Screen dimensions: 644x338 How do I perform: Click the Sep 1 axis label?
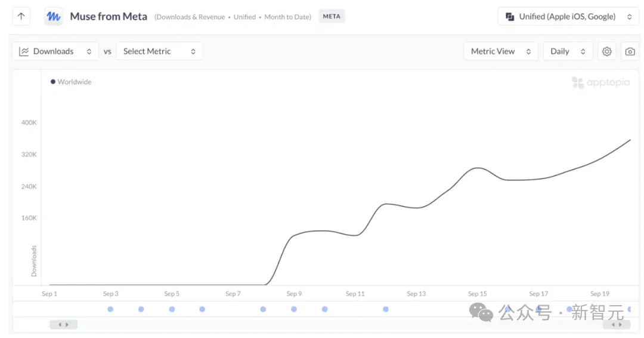(x=49, y=294)
